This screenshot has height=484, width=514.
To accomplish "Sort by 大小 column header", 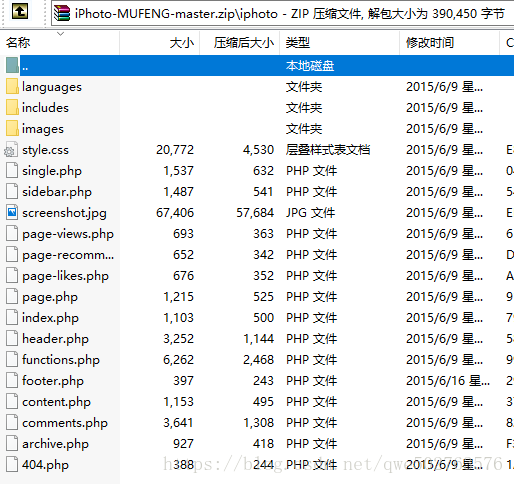I will (182, 43).
